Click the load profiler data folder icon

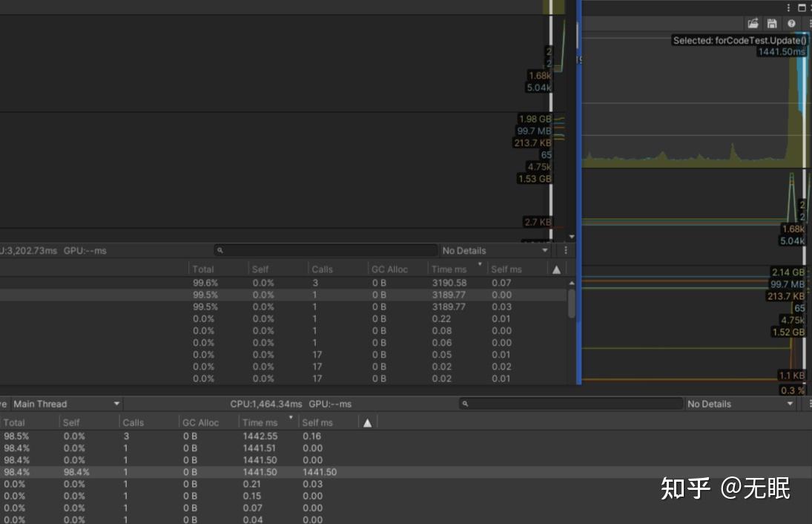[x=753, y=23]
